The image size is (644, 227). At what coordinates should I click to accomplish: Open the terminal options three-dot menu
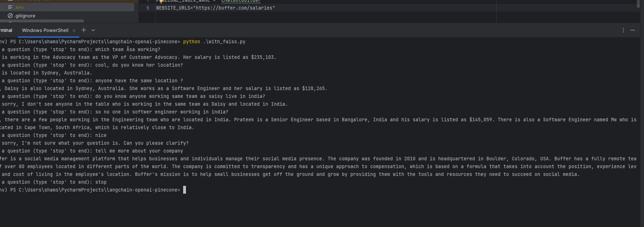[623, 30]
